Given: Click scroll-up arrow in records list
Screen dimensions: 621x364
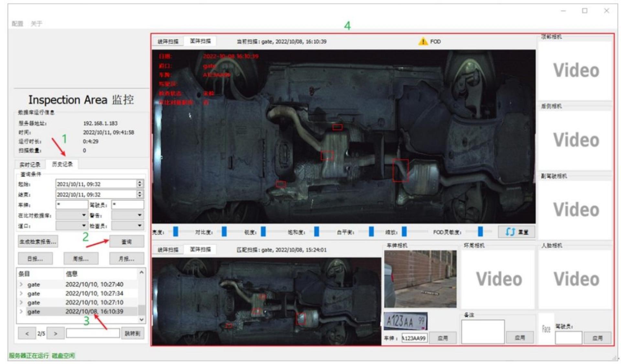Looking at the screenshot, I should [141, 273].
